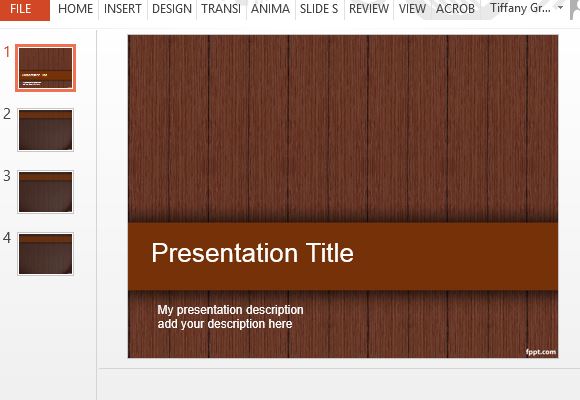Click the Presentation Title text
The image size is (580, 400).
click(x=253, y=253)
